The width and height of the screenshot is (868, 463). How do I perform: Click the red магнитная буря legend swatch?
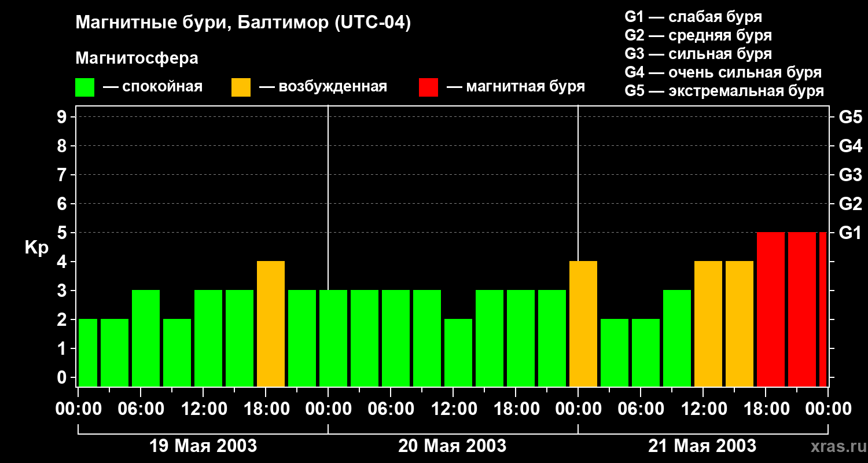[428, 87]
